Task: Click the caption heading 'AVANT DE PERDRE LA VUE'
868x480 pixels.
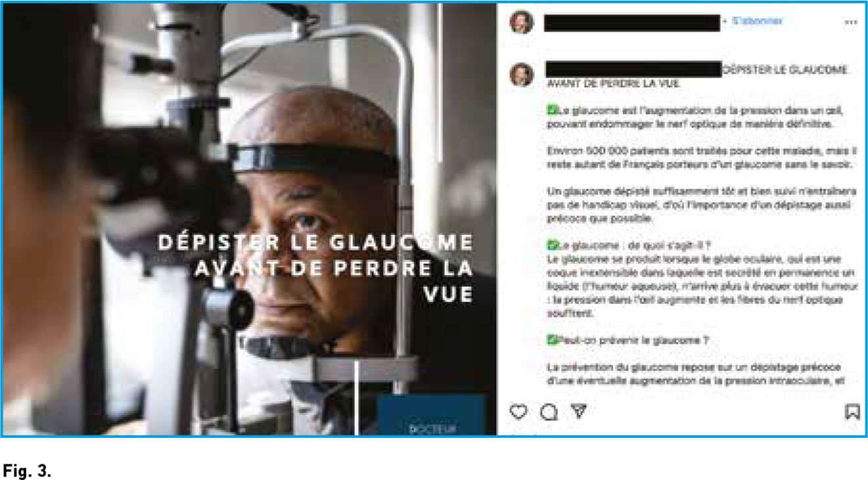Action: click(x=613, y=84)
